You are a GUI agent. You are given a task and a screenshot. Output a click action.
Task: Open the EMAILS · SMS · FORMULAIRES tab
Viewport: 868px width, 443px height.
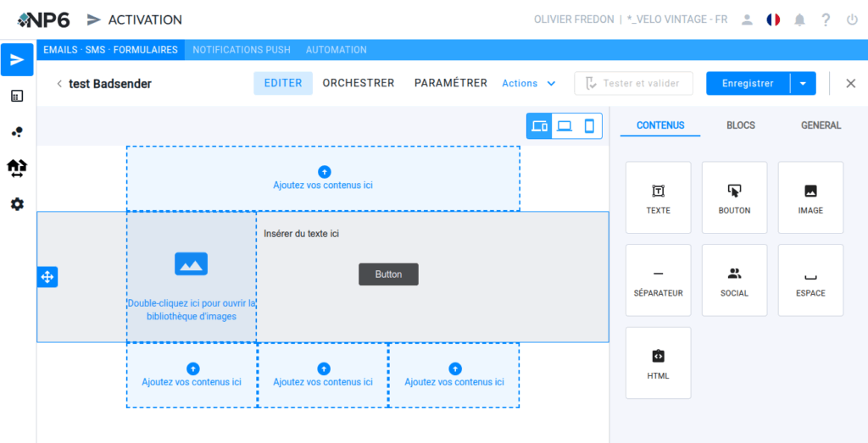(110, 50)
